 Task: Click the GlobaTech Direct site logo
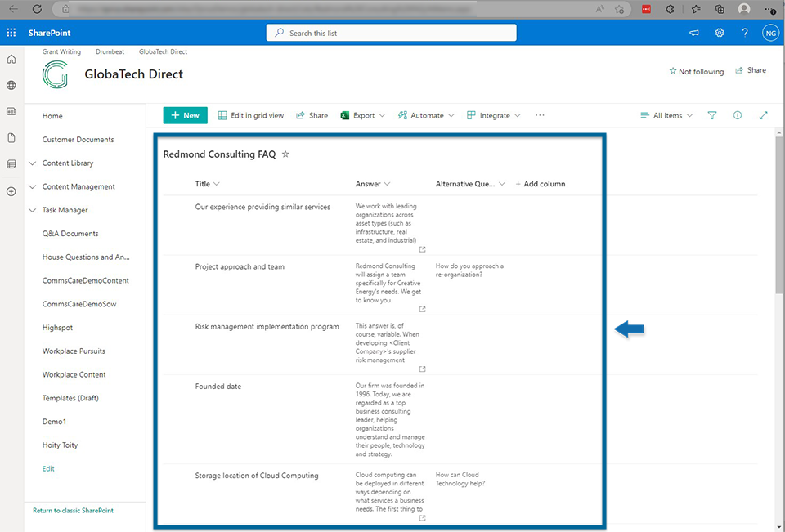tap(56, 74)
